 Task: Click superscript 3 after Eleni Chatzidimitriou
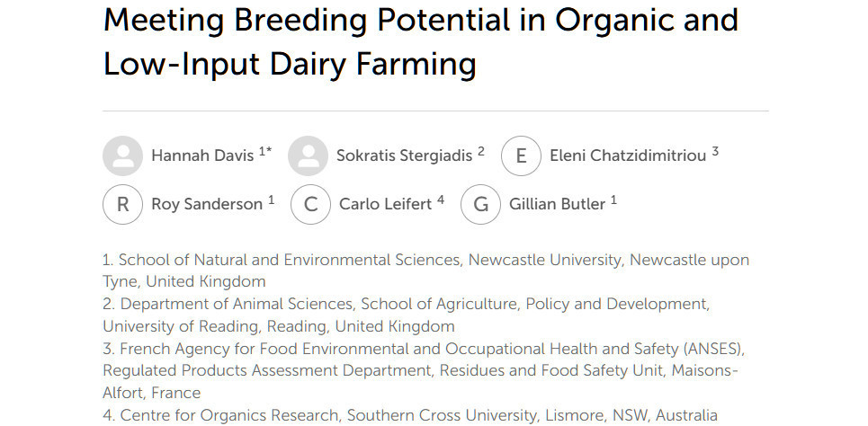coord(715,151)
